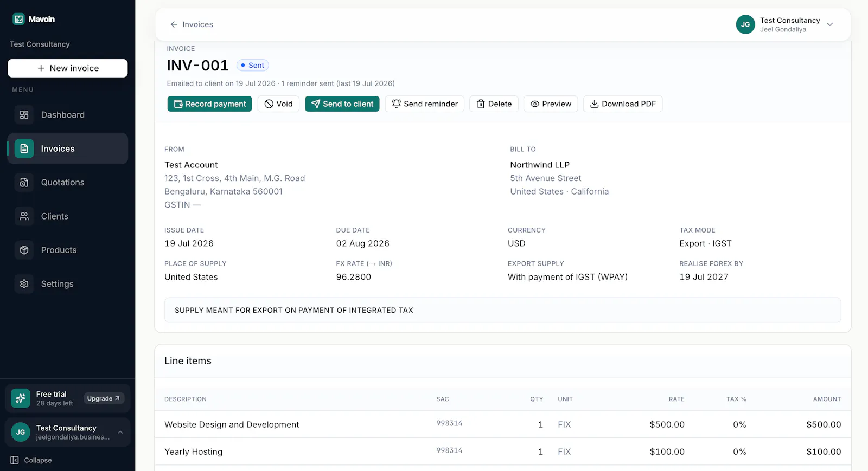Click the JG avatar in sidebar footer

[x=21, y=432]
